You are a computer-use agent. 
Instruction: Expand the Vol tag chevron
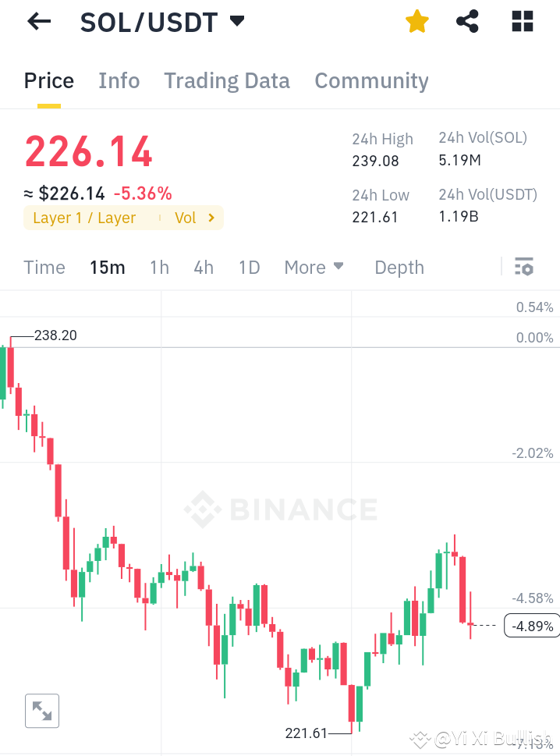click(213, 218)
